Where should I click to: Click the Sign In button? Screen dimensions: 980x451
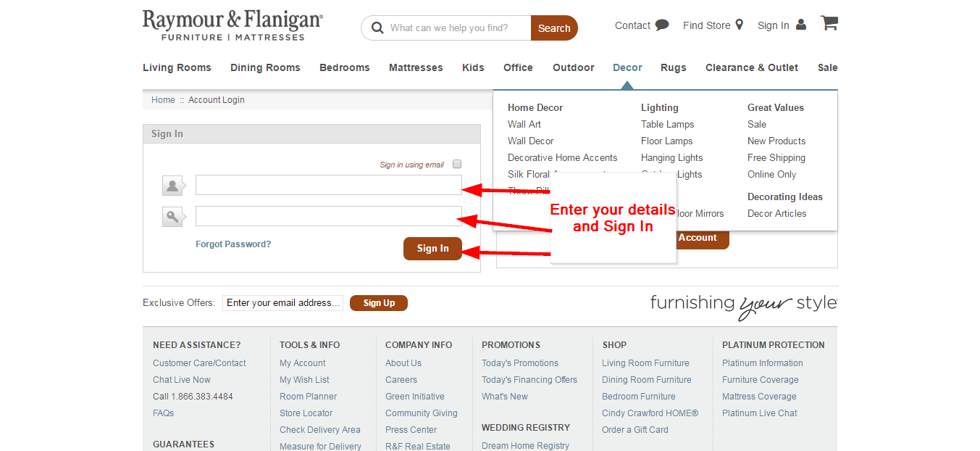click(x=432, y=248)
